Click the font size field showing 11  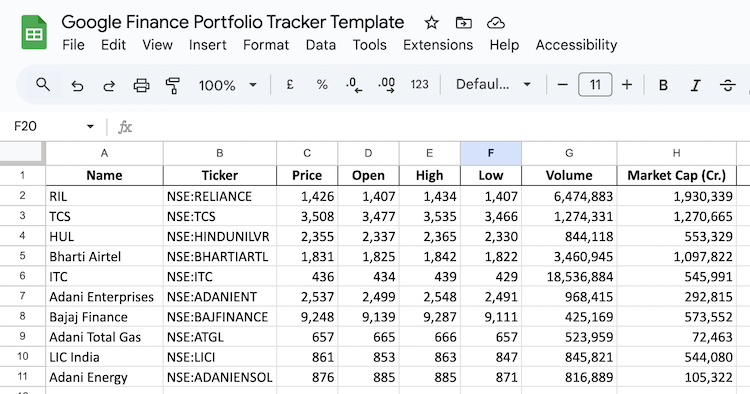coord(595,85)
